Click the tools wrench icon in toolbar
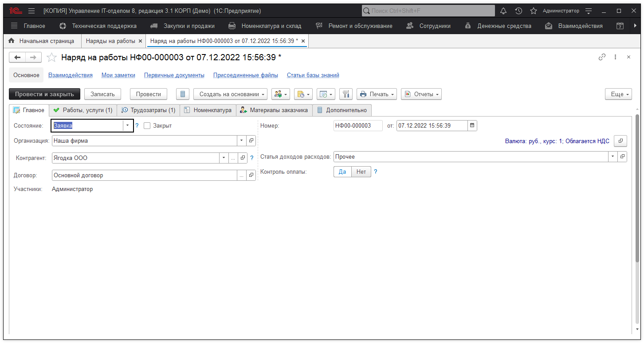Screen dimensions: 644x343 (346, 94)
